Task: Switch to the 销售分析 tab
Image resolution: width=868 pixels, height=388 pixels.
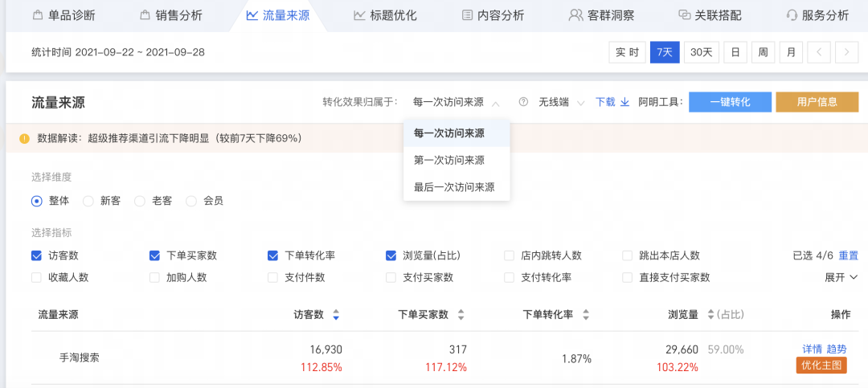Action: (x=171, y=15)
